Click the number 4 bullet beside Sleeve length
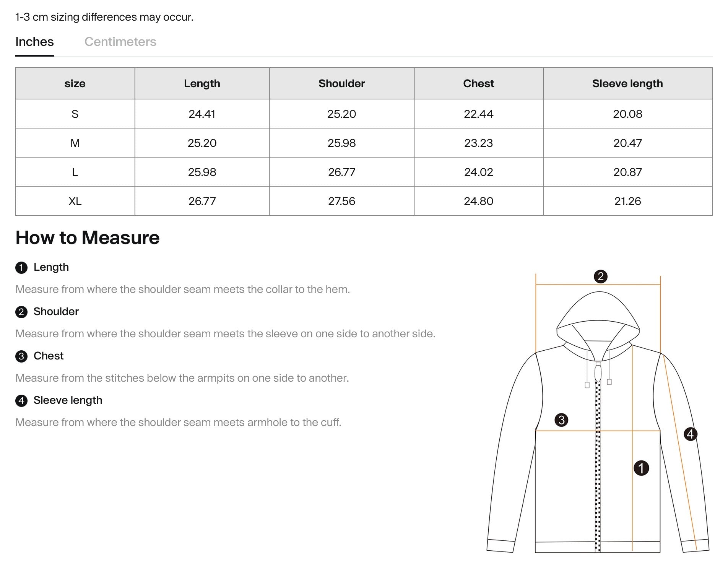The width and height of the screenshot is (728, 579). tap(21, 400)
